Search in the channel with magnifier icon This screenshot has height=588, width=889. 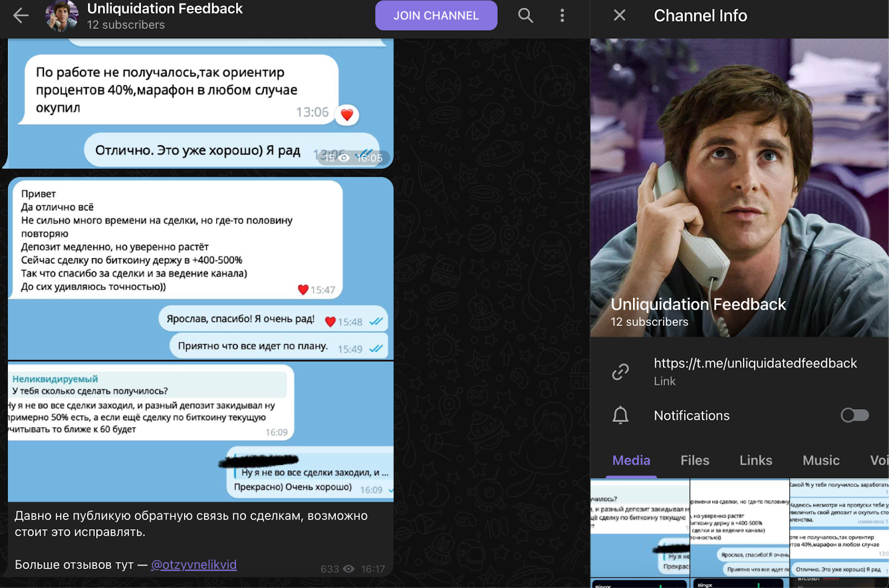coord(525,16)
